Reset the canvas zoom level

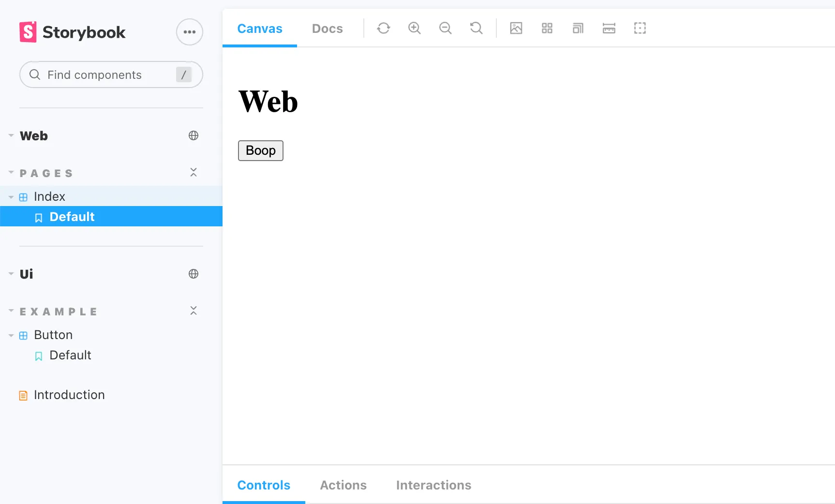tap(476, 28)
